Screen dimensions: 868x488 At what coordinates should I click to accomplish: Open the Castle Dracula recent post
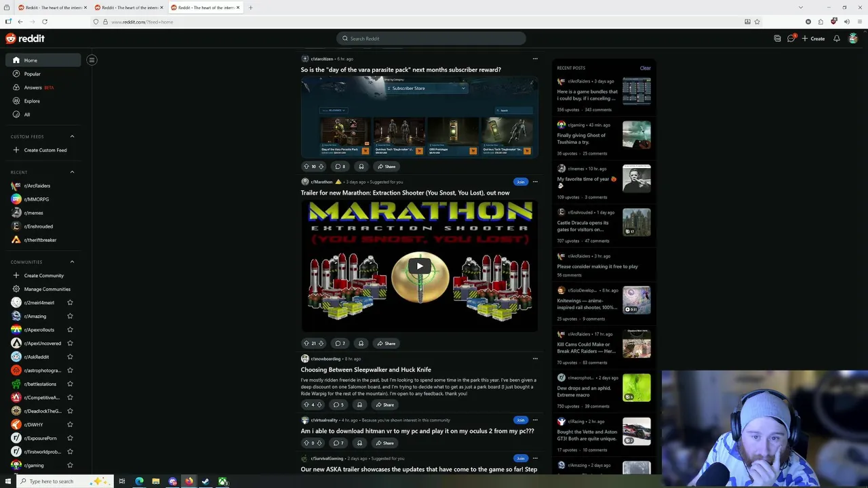583,226
